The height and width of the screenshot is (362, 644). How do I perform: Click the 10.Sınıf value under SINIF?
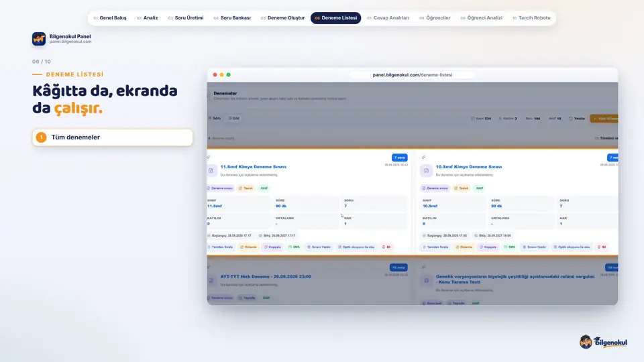coord(430,206)
